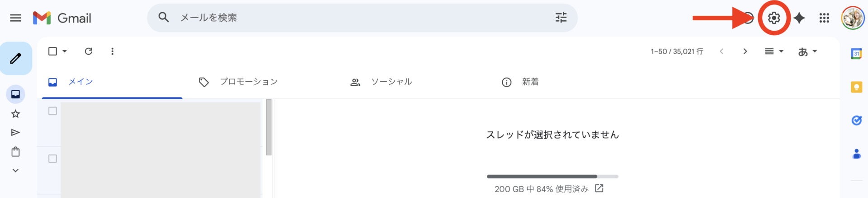The height and width of the screenshot is (198, 868).
Task: Open the Settings gear icon
Action: pyautogui.click(x=774, y=18)
